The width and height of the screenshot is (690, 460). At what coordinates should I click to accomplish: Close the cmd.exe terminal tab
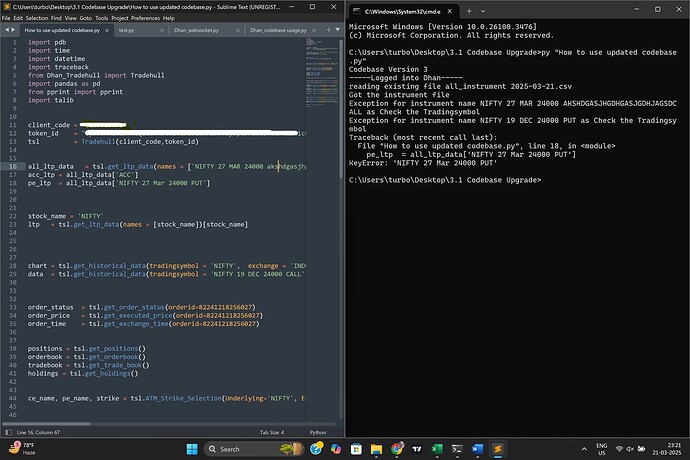click(450, 11)
